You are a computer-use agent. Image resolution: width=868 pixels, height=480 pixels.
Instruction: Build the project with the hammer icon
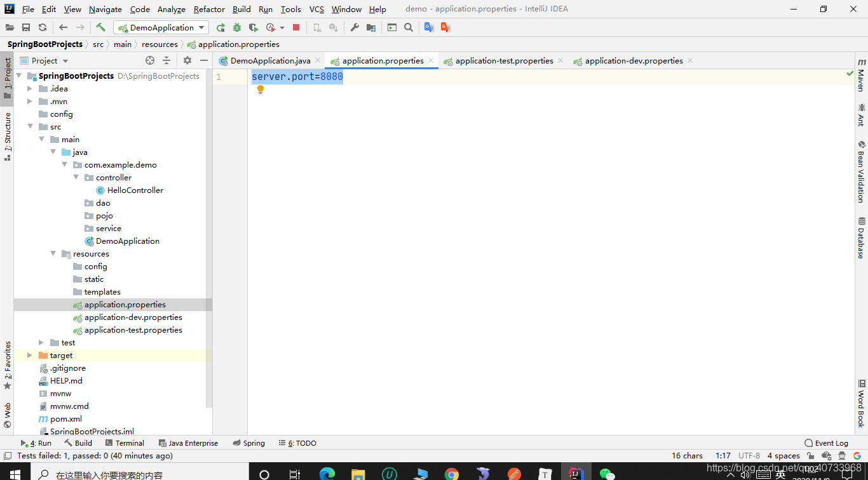click(100, 27)
